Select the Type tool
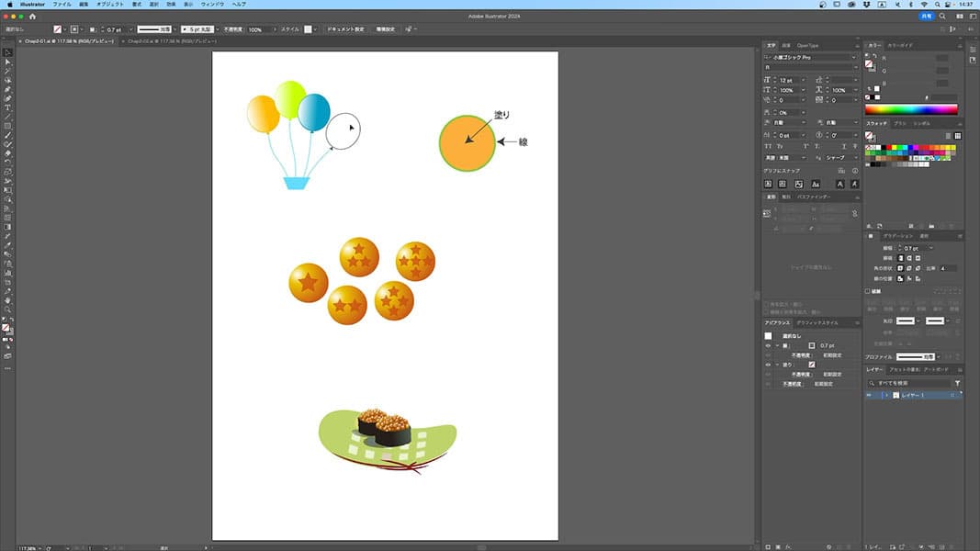 [7, 107]
